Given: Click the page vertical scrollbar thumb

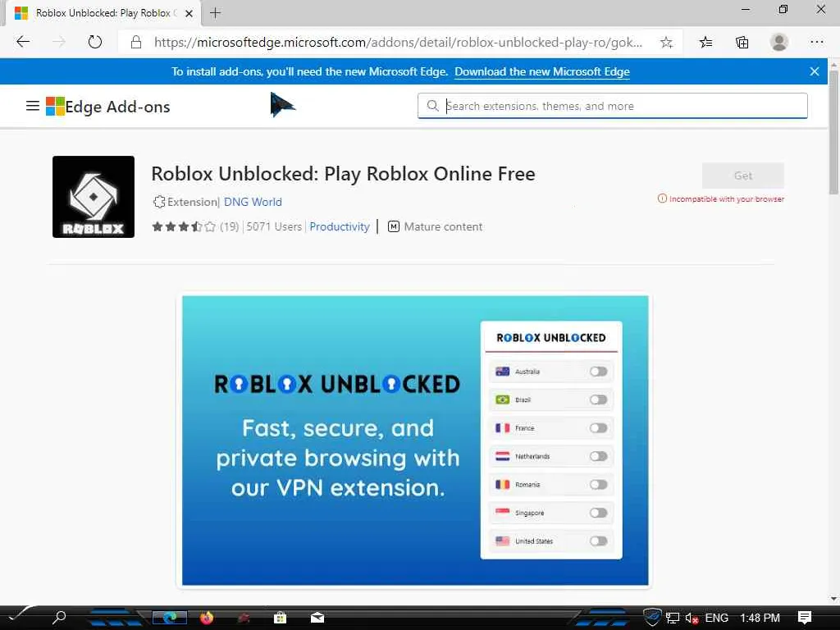Looking at the screenshot, I should pos(833,132).
